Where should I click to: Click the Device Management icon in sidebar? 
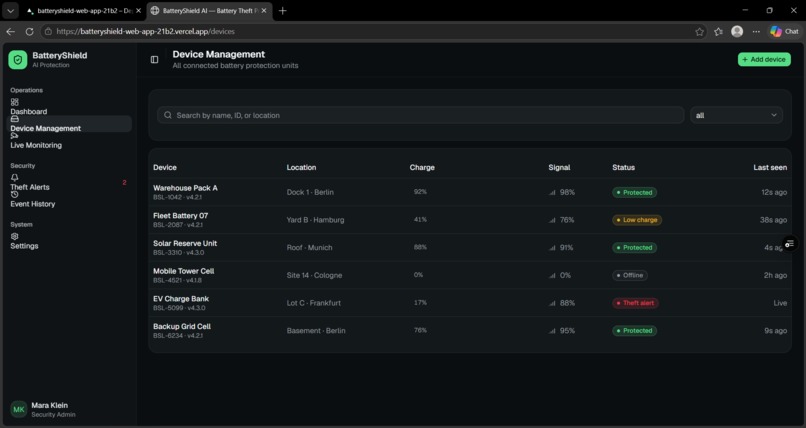14,119
